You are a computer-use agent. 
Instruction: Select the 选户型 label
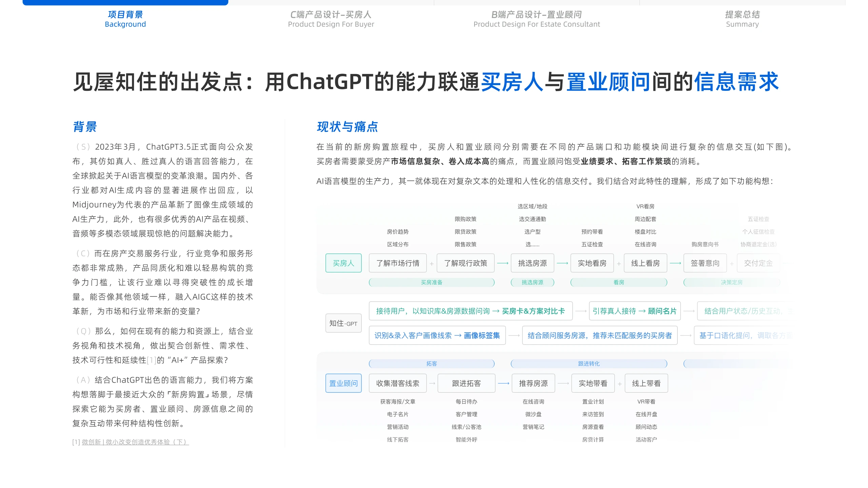[532, 232]
